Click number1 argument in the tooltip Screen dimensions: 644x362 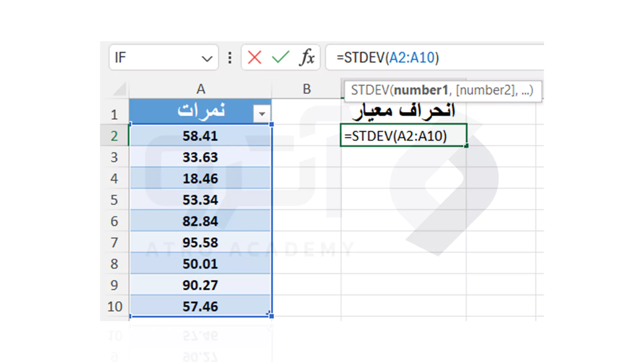coord(421,90)
